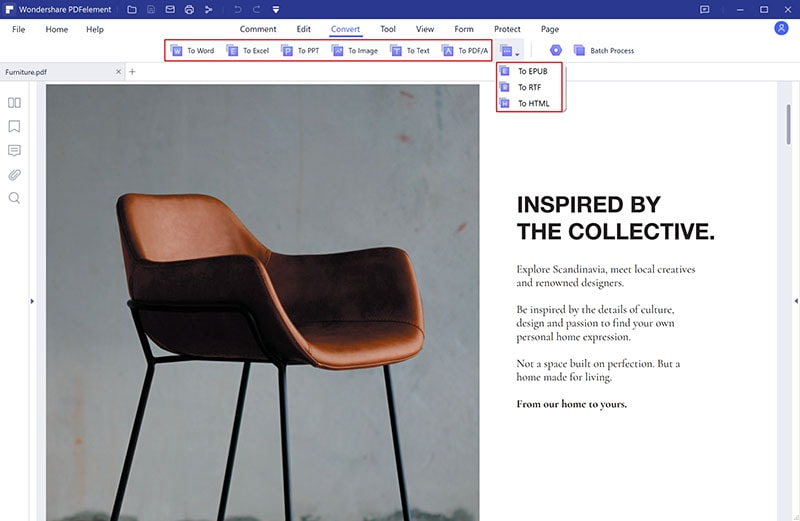Choose the To PPT converter
This screenshot has width=800, height=521.
(288, 50)
